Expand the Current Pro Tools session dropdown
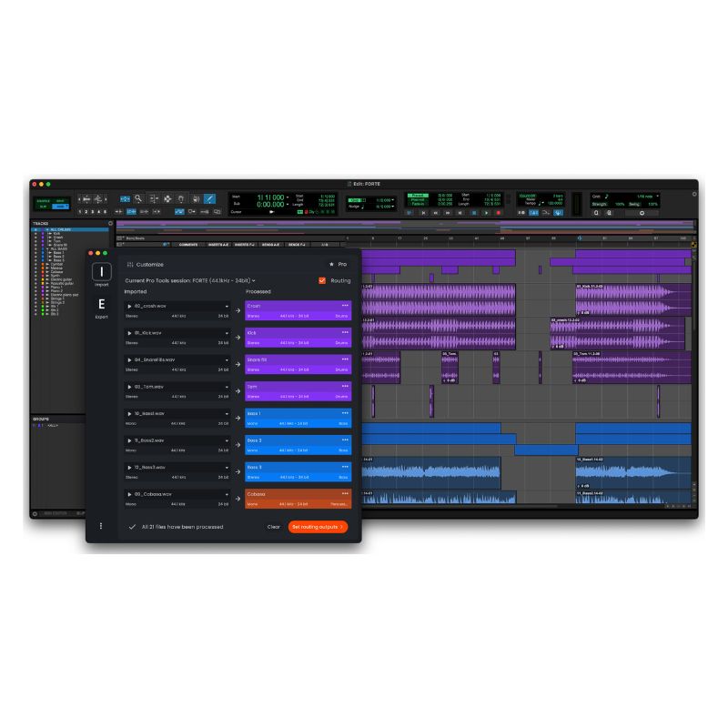This screenshot has width=728, height=728. click(254, 280)
